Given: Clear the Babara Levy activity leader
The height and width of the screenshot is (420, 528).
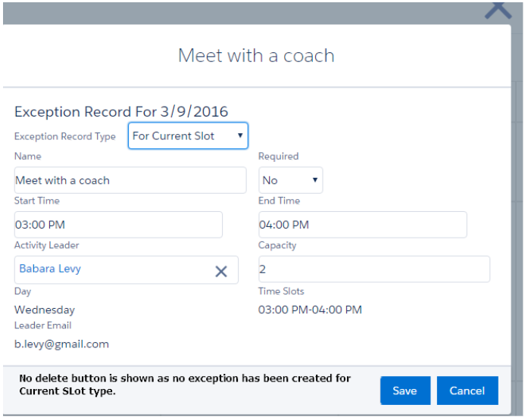Looking at the screenshot, I should pos(220,271).
